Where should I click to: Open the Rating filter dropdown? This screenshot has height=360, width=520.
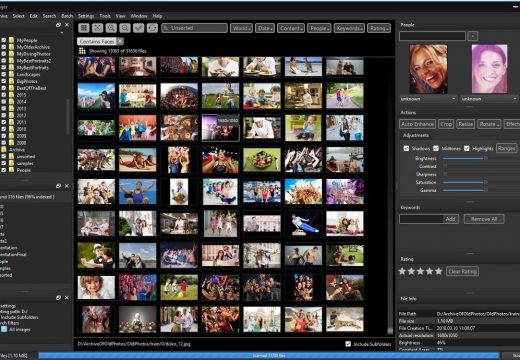[379, 28]
